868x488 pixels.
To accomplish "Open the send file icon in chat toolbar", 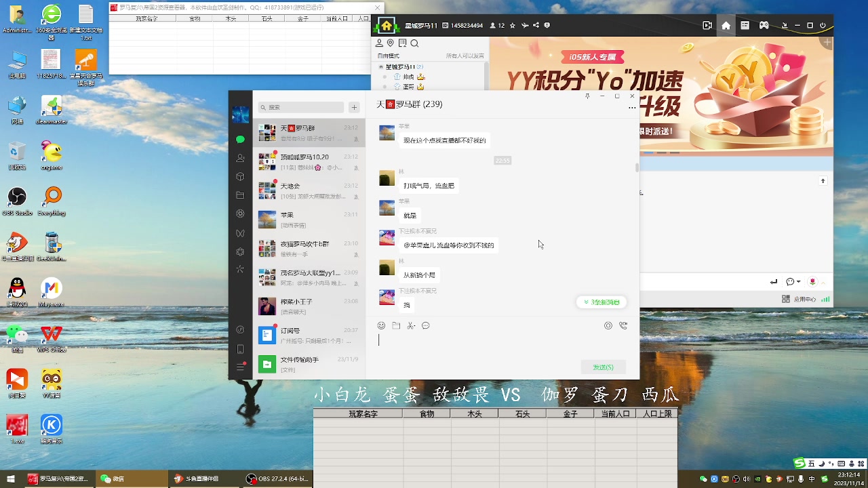I will click(x=397, y=326).
